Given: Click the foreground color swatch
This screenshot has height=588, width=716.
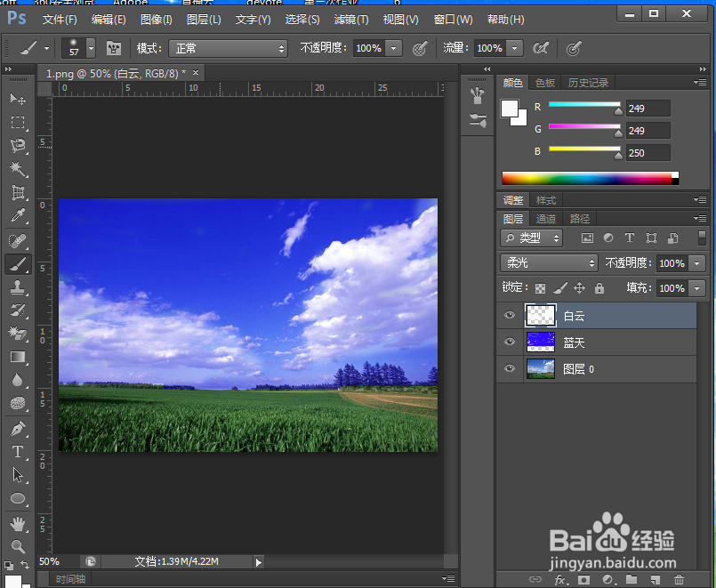Looking at the screenshot, I should pos(510,109).
